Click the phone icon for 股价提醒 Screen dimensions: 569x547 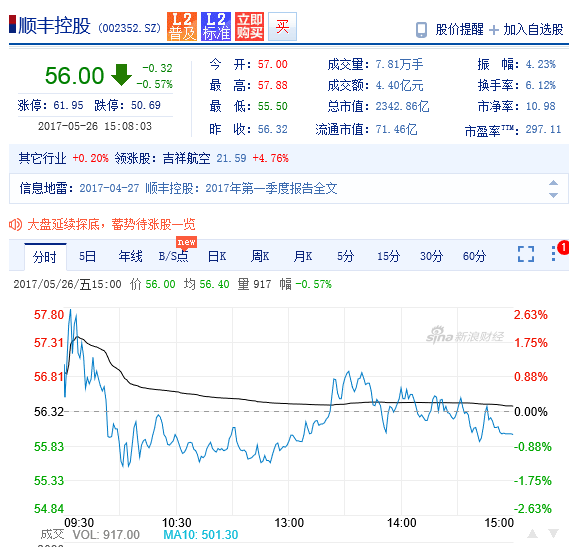coord(421,30)
